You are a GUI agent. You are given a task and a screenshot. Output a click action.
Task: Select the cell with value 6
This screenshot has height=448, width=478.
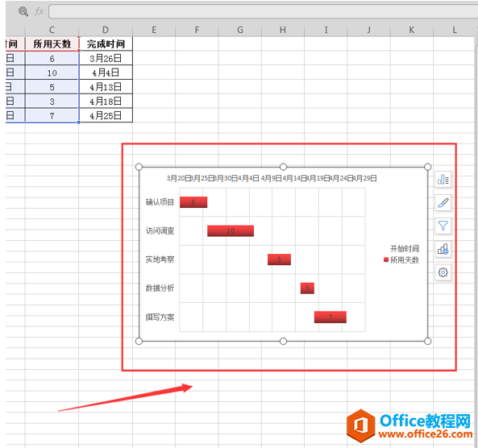click(52, 58)
